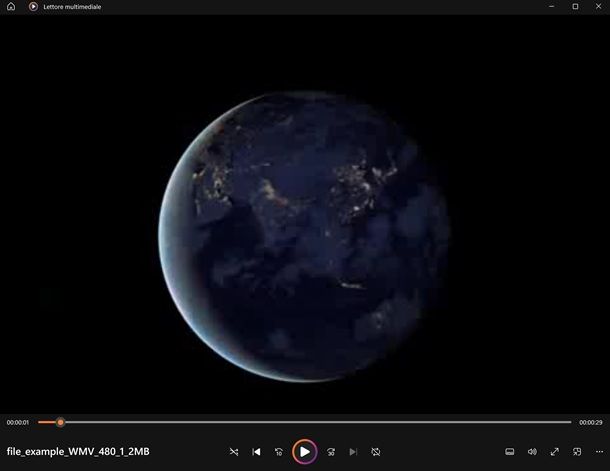This screenshot has height=471, width=610.
Task: Open the subtitles and captions menu
Action: click(509, 452)
